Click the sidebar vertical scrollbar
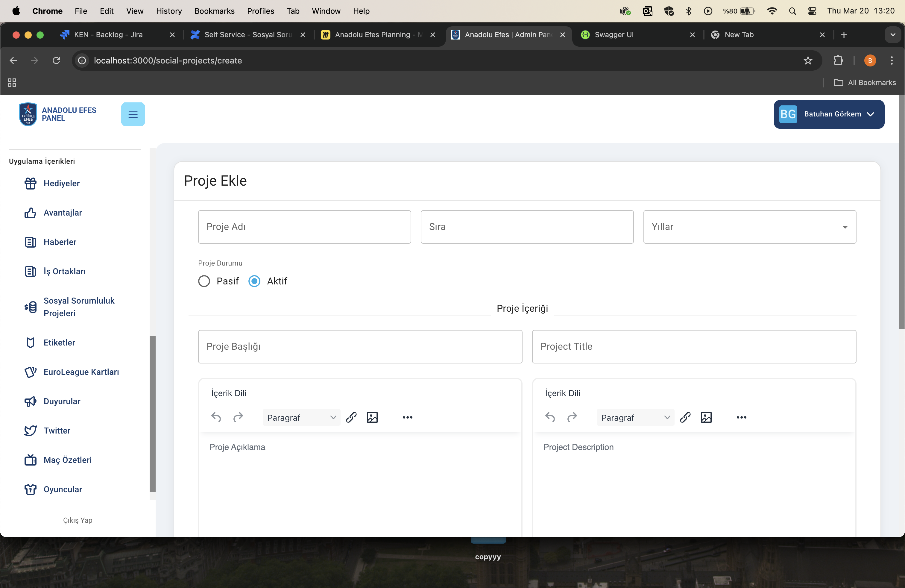The image size is (905, 588). tap(153, 413)
